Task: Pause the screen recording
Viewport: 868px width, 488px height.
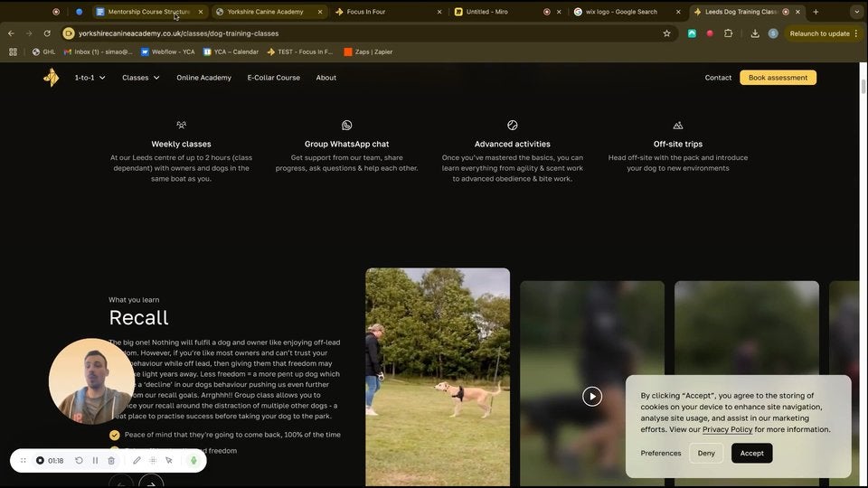Action: pos(95,460)
